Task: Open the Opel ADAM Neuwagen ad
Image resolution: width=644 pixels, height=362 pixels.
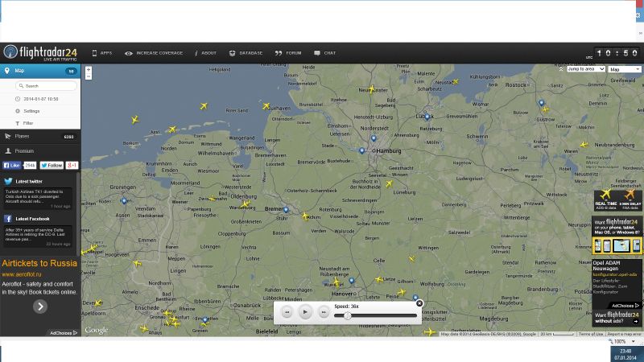Action: (x=617, y=279)
